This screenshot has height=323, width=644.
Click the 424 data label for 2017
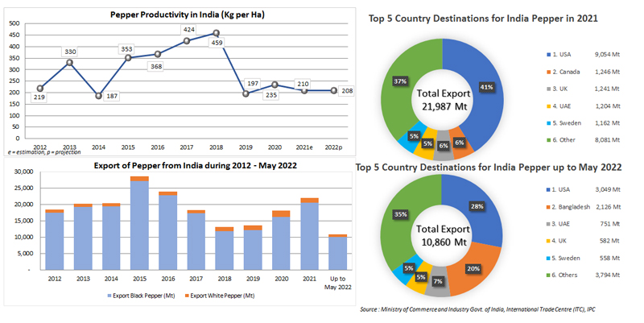[188, 31]
